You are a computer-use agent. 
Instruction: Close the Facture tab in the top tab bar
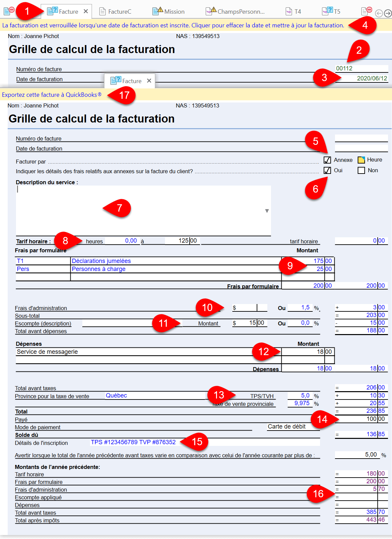[x=86, y=11]
